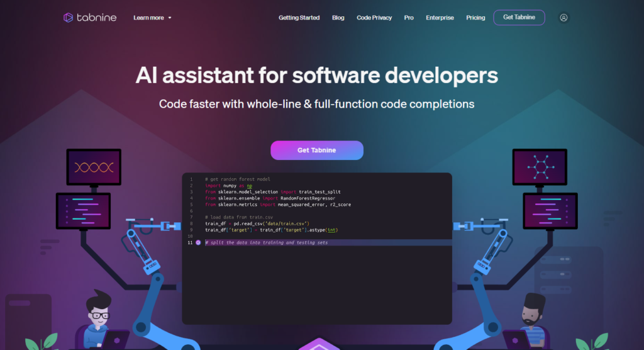
Task: Click the Tabnine logo in the header
Action: [90, 18]
